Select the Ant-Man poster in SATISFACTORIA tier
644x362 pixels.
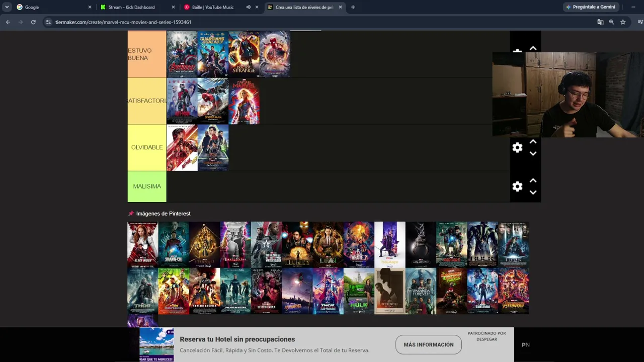182,101
